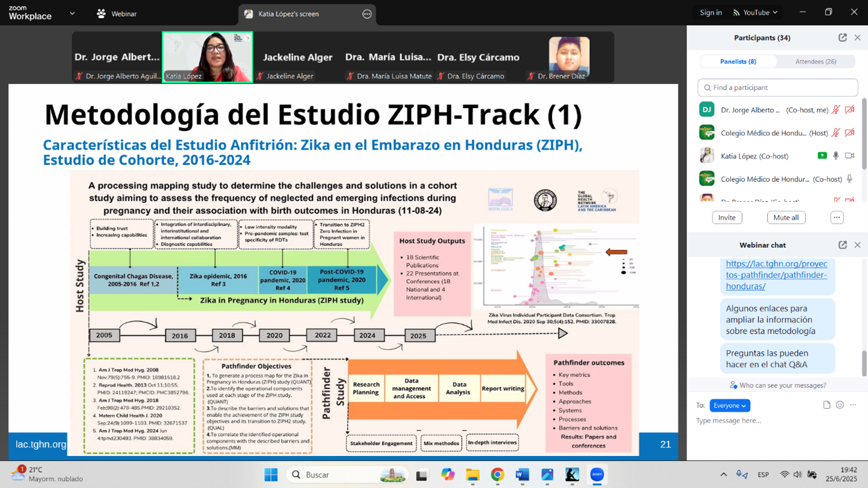Viewport: 868px width, 488px height.
Task: Open the weather widget on taskbar
Action: click(x=47, y=474)
